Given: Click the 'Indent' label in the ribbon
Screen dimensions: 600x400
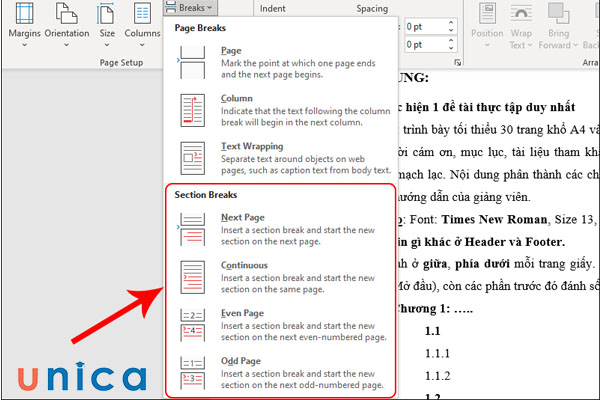Looking at the screenshot, I should coord(272,8).
